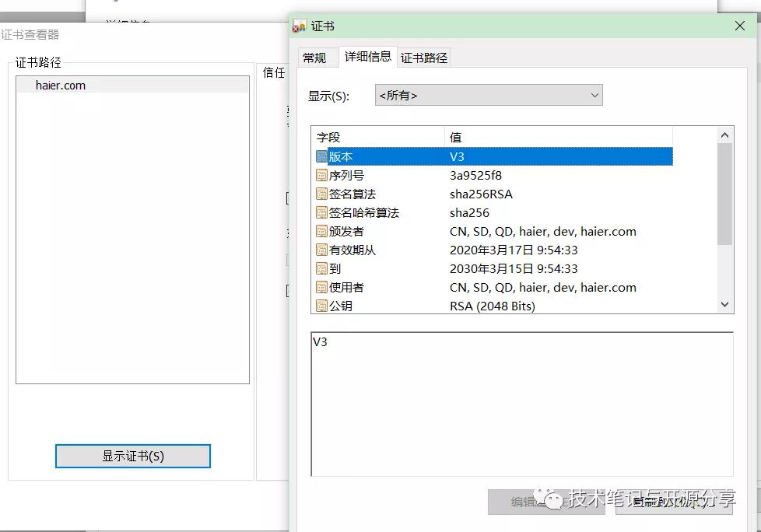Click the 签名哈希算法 field icon
This screenshot has height=532, width=761.
[322, 212]
